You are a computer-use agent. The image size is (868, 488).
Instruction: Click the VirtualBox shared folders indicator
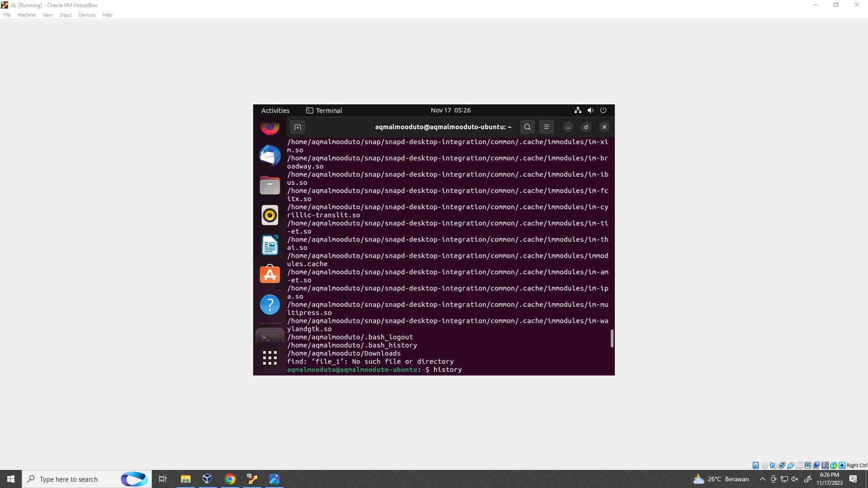pos(799,465)
